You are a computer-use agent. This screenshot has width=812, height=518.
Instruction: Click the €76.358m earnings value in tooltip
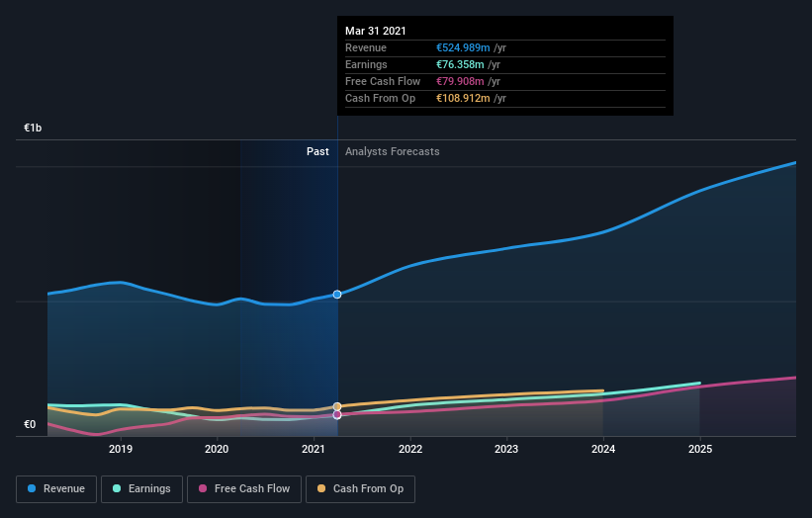tap(460, 64)
